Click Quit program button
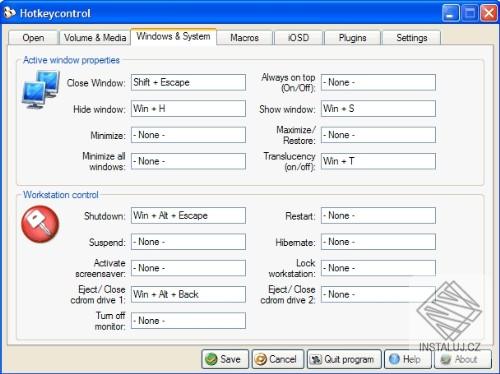 (x=344, y=359)
